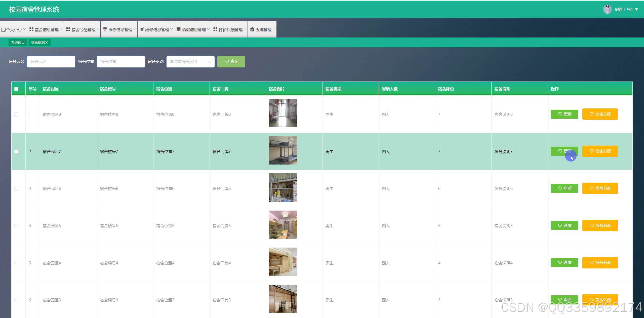
Task: Check the row checkbox for 宿舍园区7
Action: tap(16, 151)
